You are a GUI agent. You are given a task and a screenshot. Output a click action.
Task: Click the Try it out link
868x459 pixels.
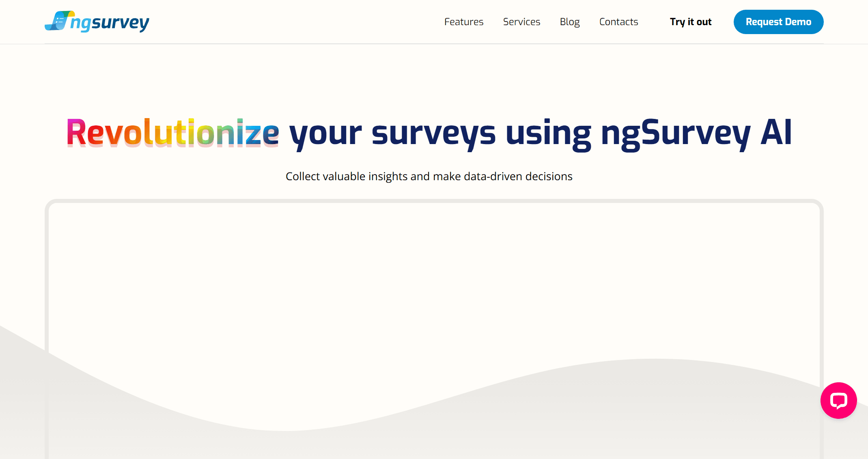(x=690, y=22)
